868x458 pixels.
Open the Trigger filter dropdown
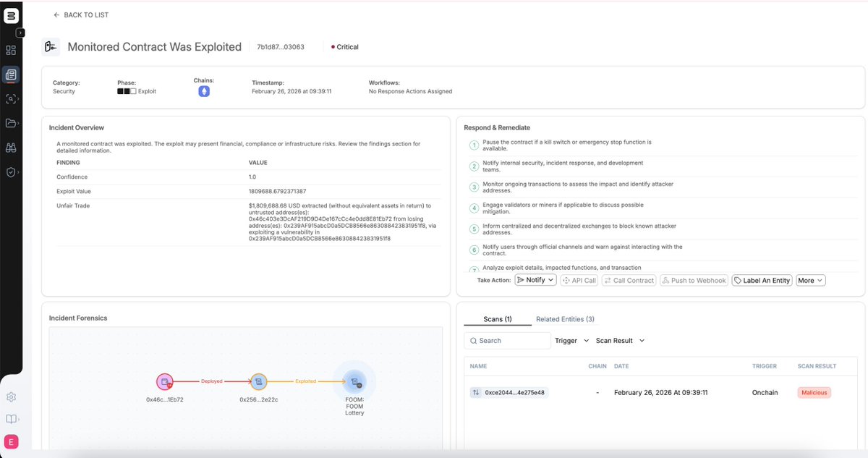point(571,340)
